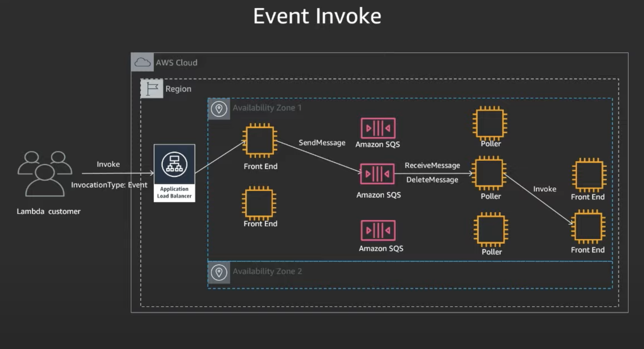Click the Availability Zone 2 label
The image size is (644, 349).
coord(267,271)
